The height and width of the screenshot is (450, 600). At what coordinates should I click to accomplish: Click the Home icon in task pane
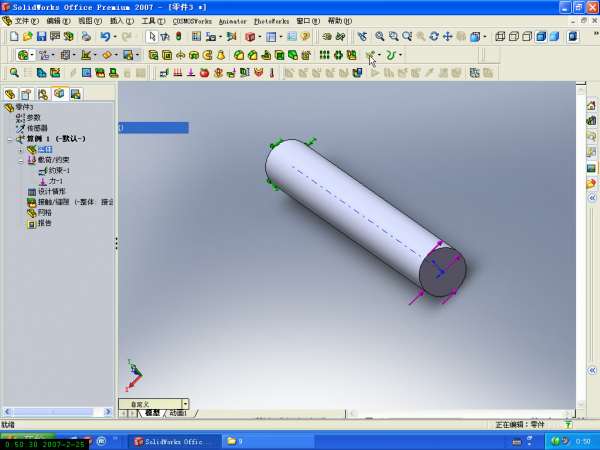tap(591, 105)
